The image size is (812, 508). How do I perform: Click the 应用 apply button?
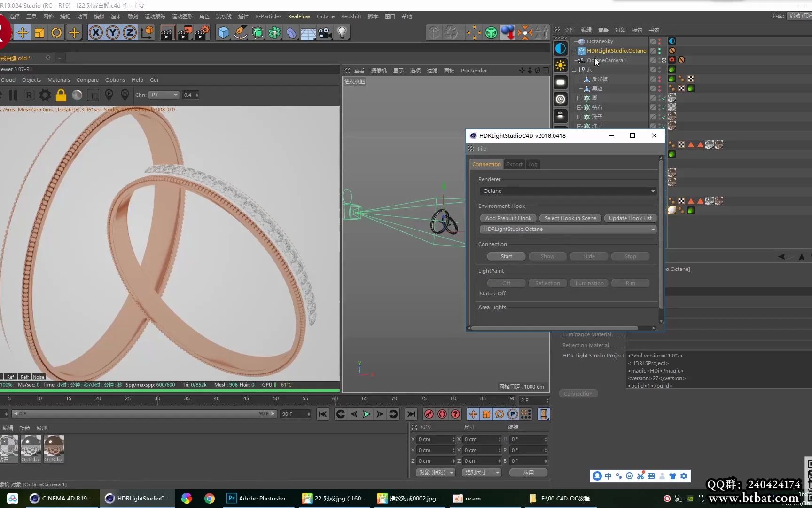click(528, 473)
